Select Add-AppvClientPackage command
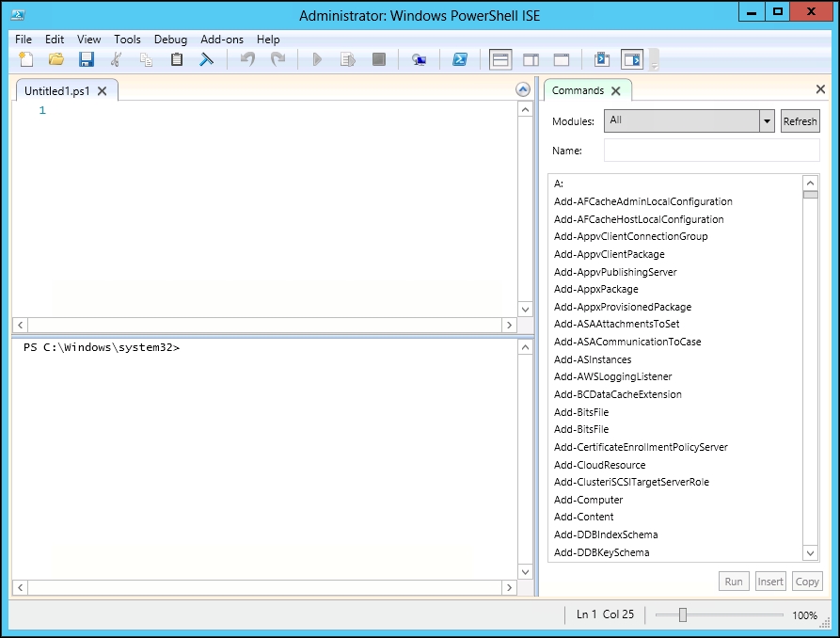This screenshot has width=840, height=638. point(610,254)
